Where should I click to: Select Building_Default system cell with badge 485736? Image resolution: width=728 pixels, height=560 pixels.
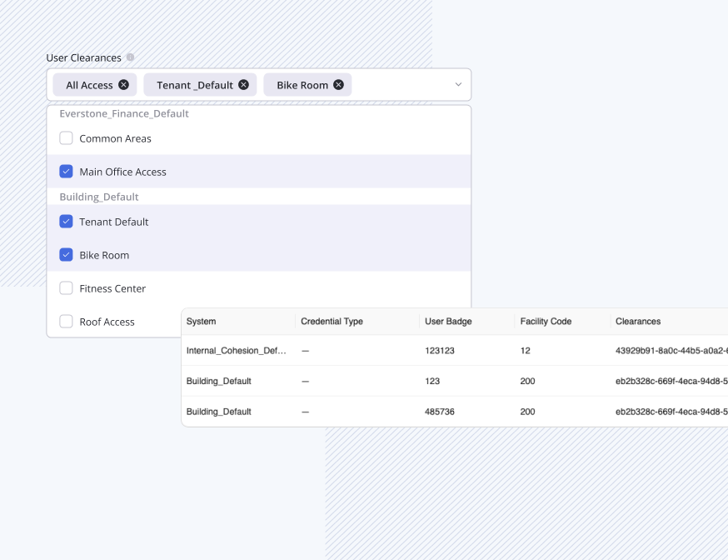219,412
